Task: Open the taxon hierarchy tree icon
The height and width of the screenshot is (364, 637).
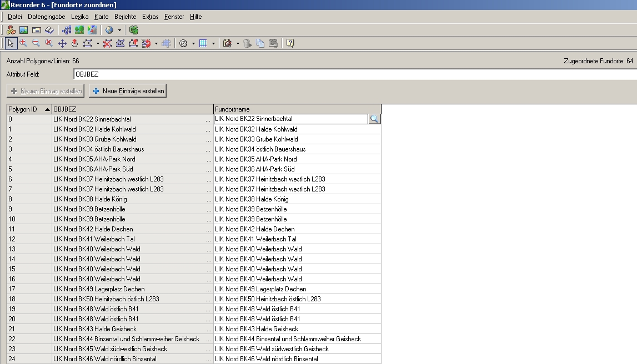Action: click(67, 30)
